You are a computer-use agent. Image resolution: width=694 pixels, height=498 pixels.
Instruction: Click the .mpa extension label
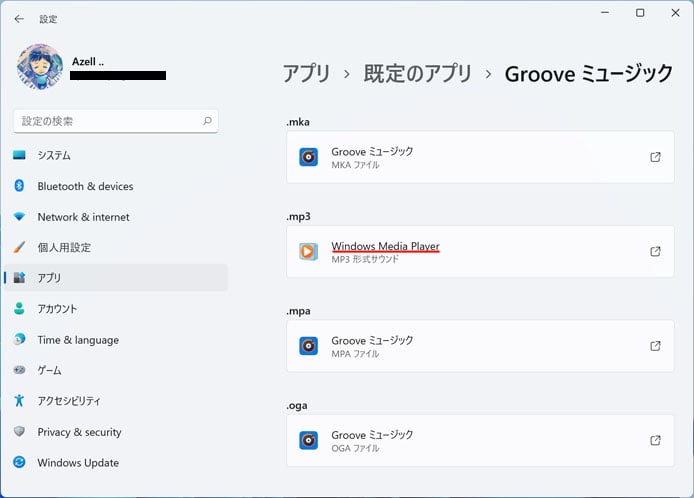click(298, 311)
